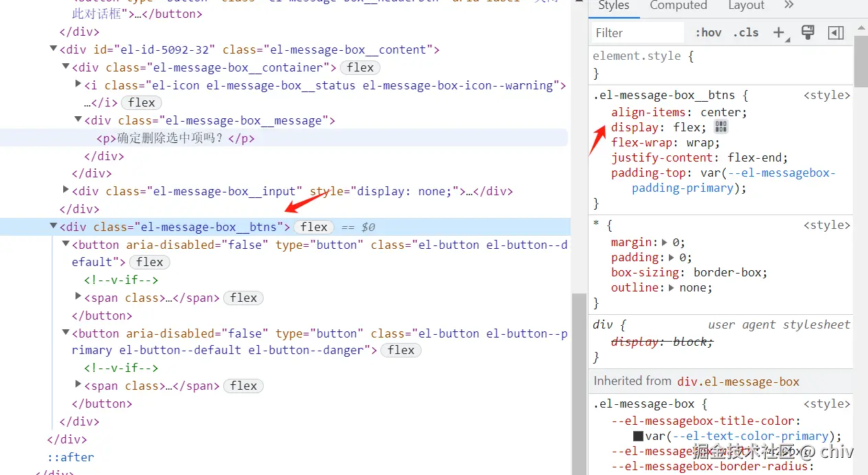Select the ::after pseudo-element row
This screenshot has height=475, width=868.
tap(70, 457)
